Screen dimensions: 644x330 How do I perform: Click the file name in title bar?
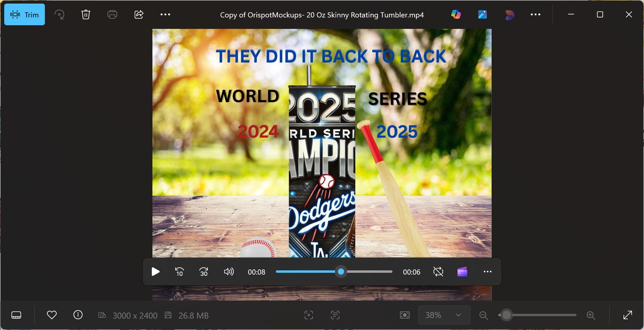(x=322, y=15)
